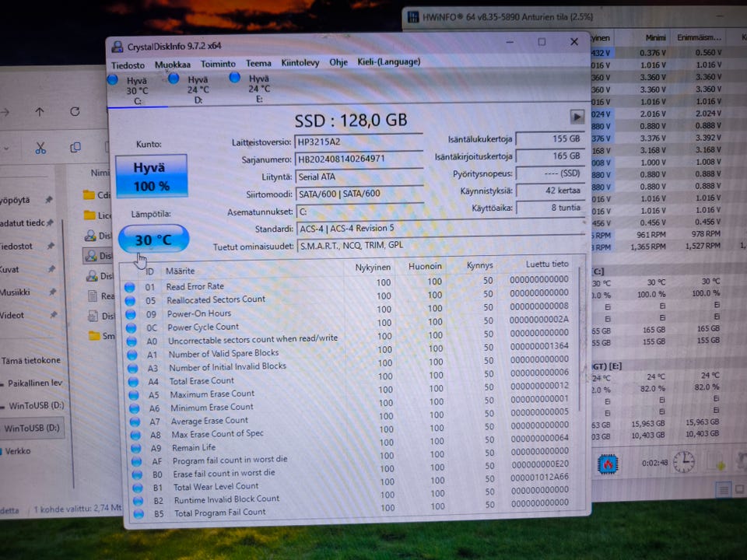Click the Copy icon in File Explorer
747x560 pixels.
75,148
